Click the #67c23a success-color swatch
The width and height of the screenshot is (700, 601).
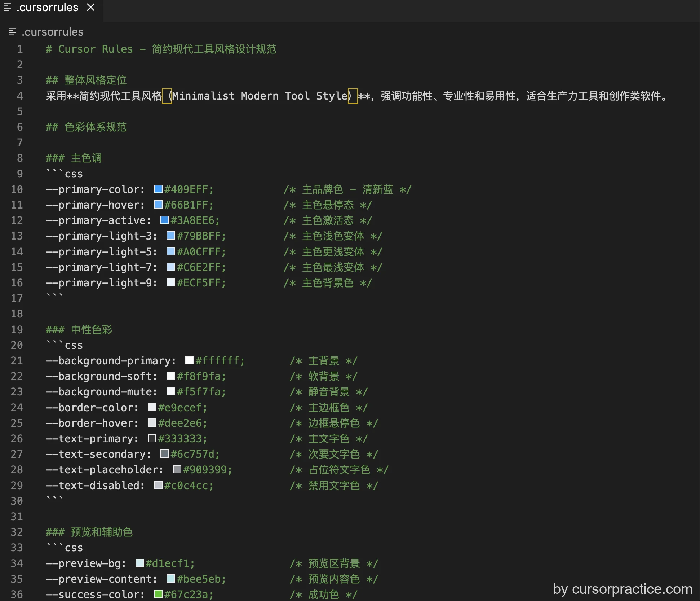[x=158, y=594]
